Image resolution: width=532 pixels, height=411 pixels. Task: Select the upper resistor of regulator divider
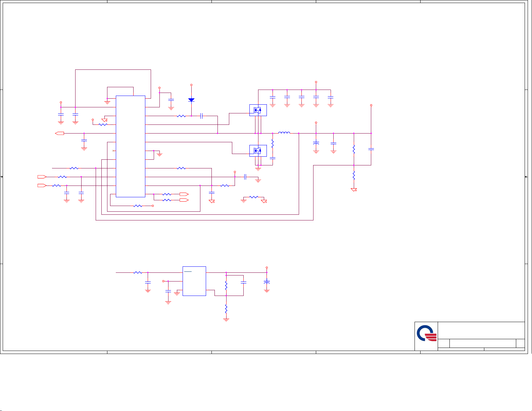pos(226,286)
